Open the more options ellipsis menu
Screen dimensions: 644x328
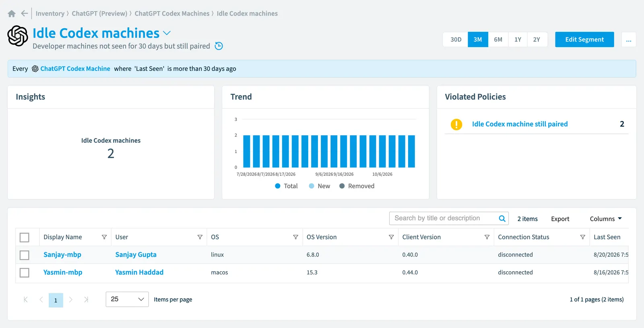tap(629, 39)
